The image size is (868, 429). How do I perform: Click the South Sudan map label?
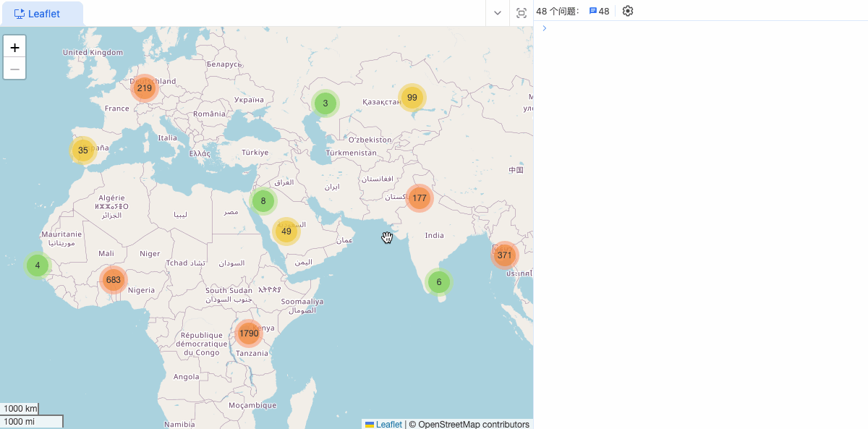tap(229, 290)
